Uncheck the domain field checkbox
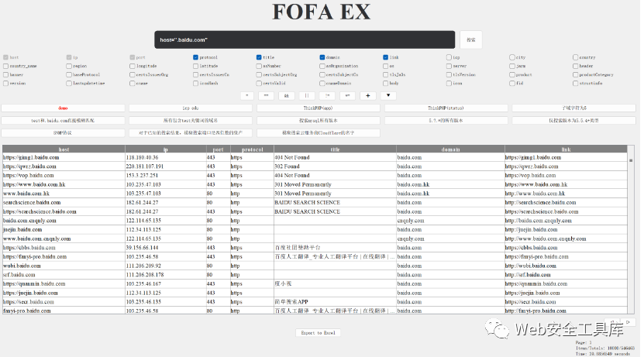 pyautogui.click(x=322, y=57)
